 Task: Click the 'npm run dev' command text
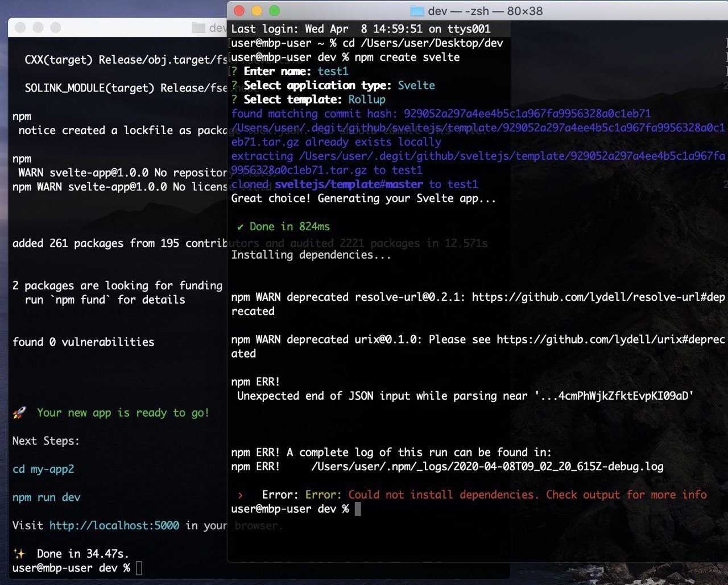point(47,497)
